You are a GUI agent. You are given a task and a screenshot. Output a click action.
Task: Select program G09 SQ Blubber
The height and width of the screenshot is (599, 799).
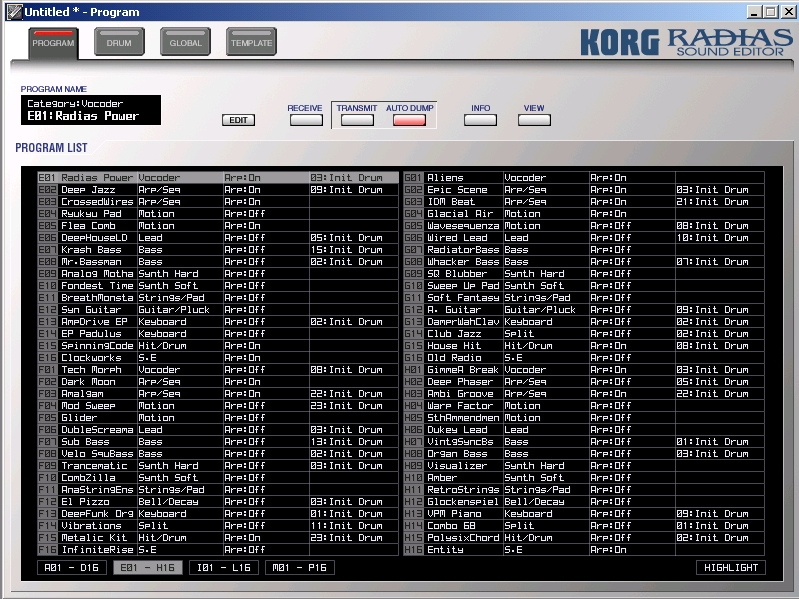coord(584,274)
